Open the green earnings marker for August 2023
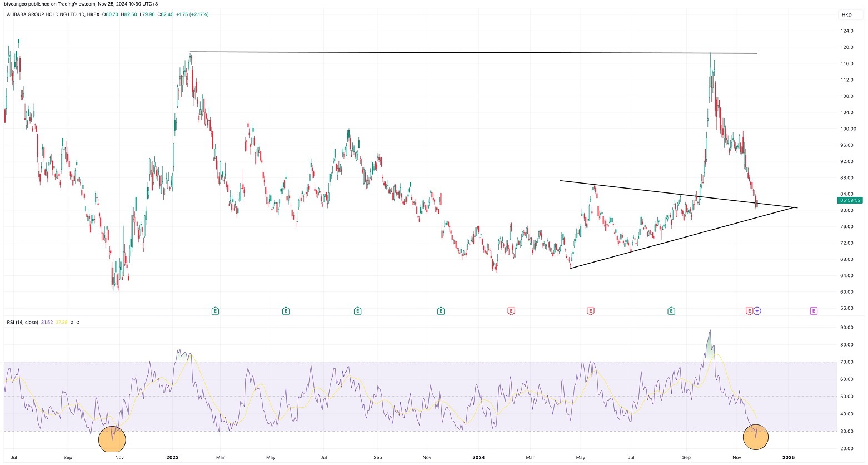 click(x=357, y=311)
